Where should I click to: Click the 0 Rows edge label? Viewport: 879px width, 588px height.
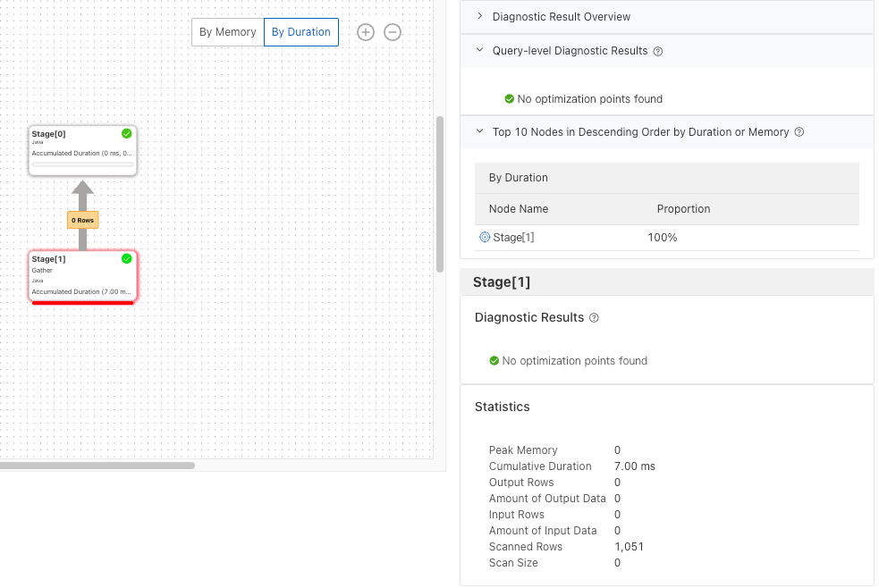(83, 220)
